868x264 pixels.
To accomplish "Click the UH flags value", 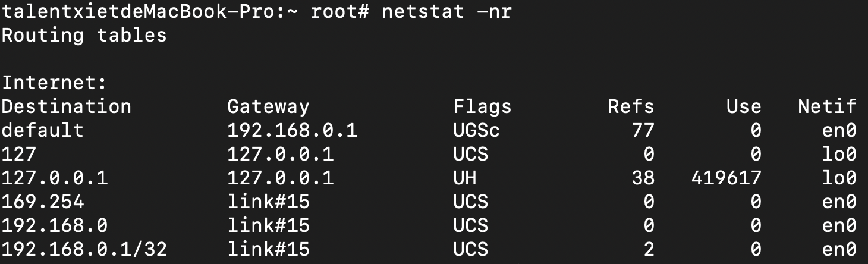I will (x=465, y=178).
